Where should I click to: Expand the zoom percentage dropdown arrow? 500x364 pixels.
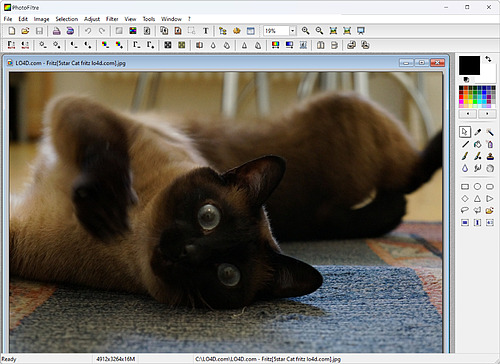click(x=292, y=31)
